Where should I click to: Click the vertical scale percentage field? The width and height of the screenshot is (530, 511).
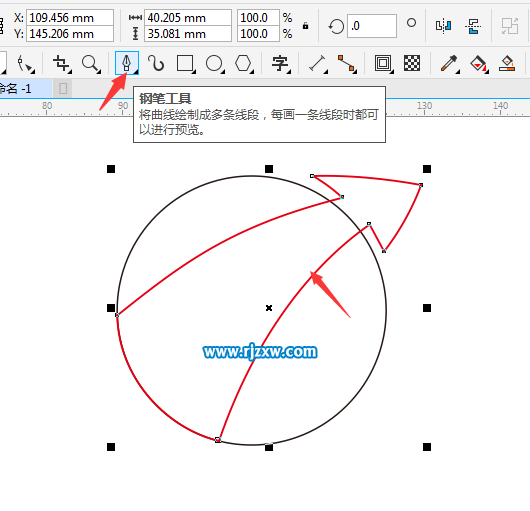[258, 34]
